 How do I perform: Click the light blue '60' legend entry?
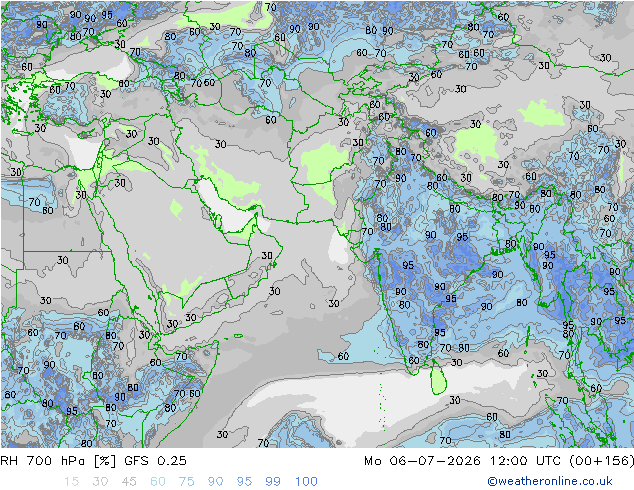click(x=158, y=482)
